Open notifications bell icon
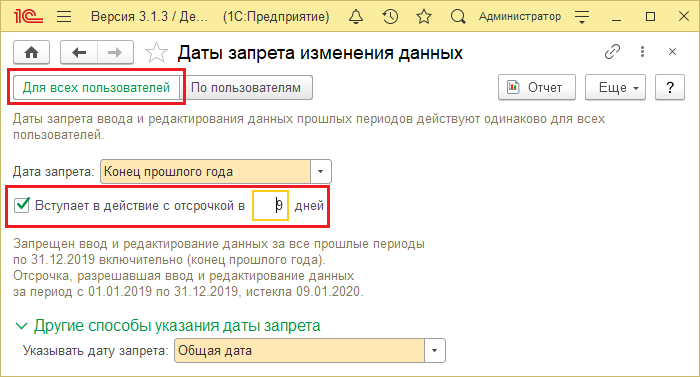Image resolution: width=700 pixels, height=377 pixels. (x=356, y=17)
